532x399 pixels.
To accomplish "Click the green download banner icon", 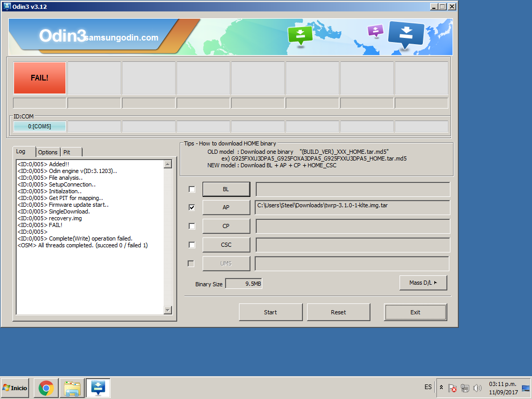I will tap(300, 35).
